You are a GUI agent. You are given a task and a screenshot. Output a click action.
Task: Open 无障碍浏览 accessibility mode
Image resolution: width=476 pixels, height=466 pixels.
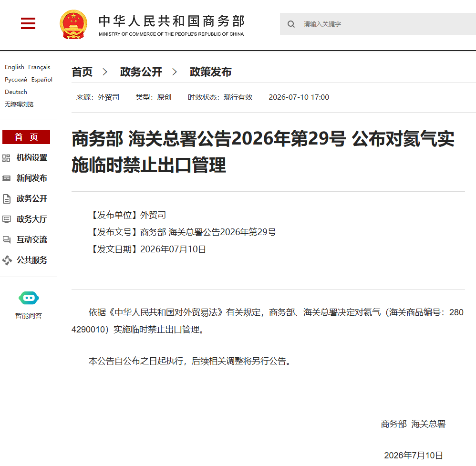point(19,104)
